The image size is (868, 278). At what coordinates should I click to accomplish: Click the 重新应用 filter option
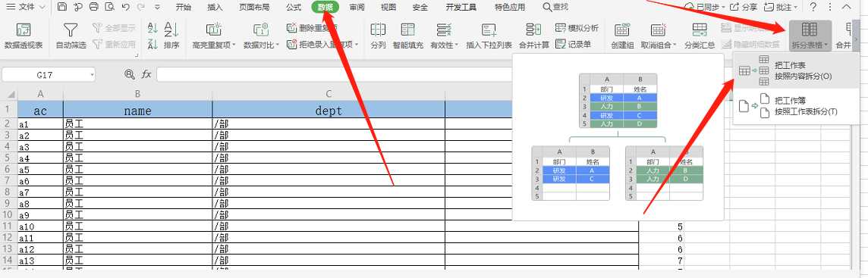click(x=114, y=44)
